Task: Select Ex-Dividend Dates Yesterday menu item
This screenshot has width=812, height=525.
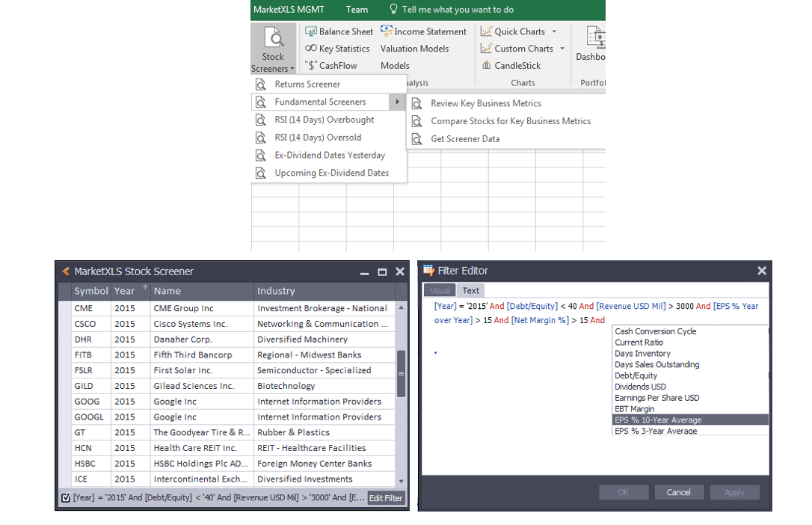Action: coord(329,155)
